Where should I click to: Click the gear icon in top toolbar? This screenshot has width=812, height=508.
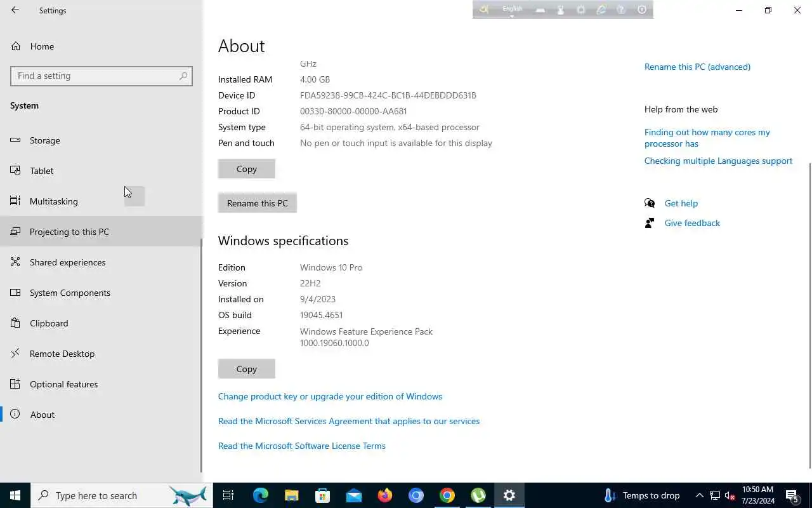(580, 10)
